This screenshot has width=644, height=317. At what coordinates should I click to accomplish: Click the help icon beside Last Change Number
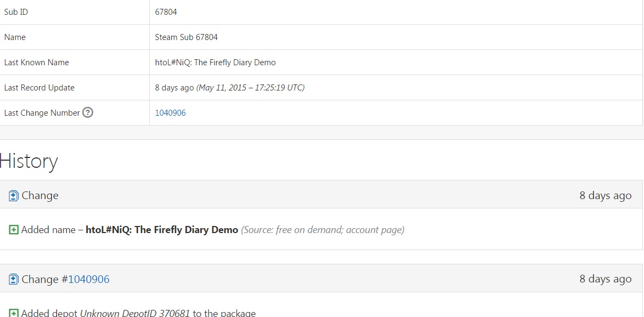click(x=88, y=113)
